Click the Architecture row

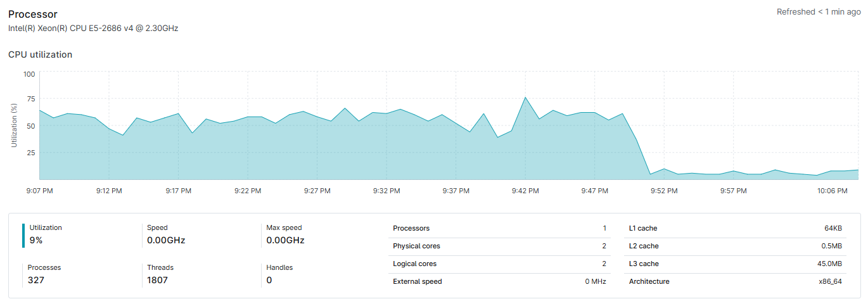[736, 281]
